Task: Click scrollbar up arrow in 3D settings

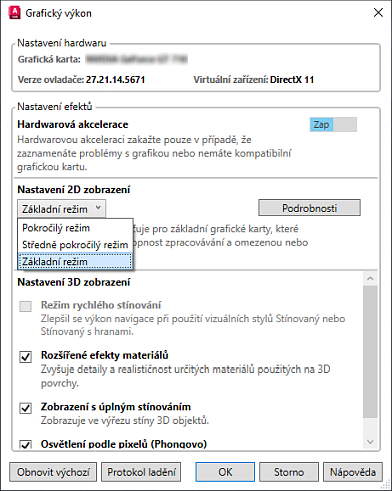Action: tap(370, 278)
